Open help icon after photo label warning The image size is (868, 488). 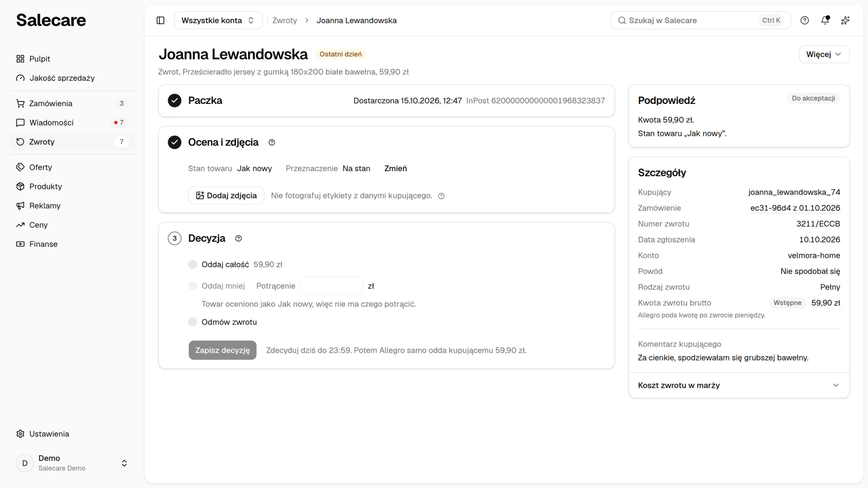pos(442,196)
